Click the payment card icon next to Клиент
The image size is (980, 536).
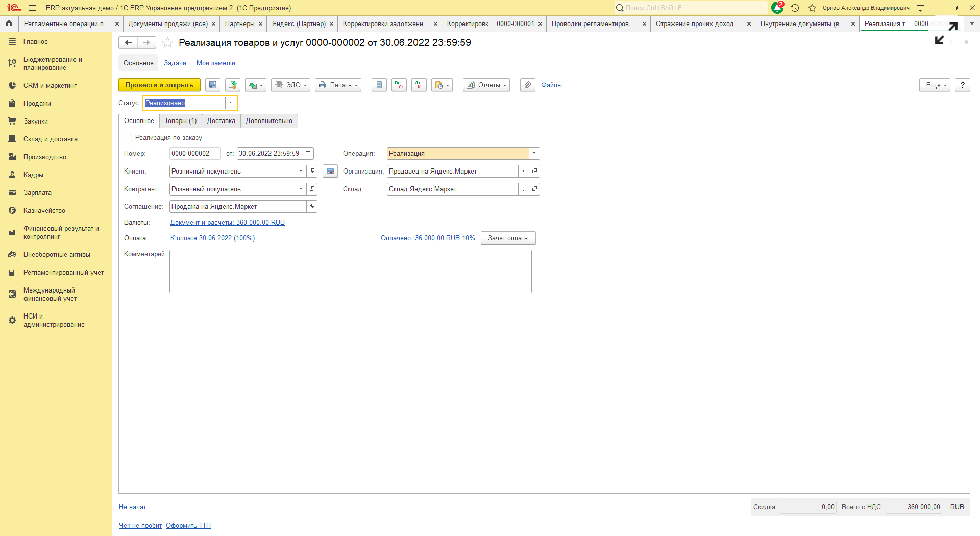pyautogui.click(x=330, y=172)
